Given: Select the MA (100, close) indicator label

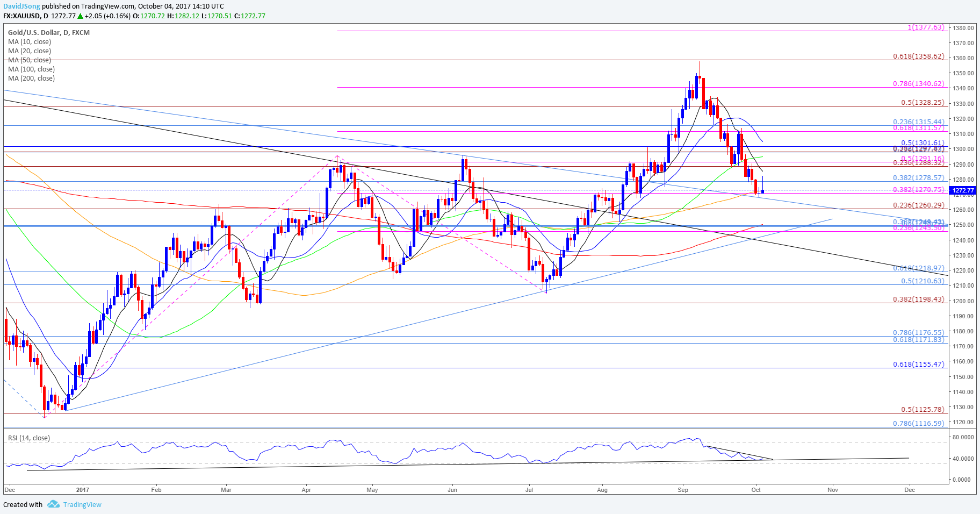Looking at the screenshot, I should pyautogui.click(x=31, y=69).
